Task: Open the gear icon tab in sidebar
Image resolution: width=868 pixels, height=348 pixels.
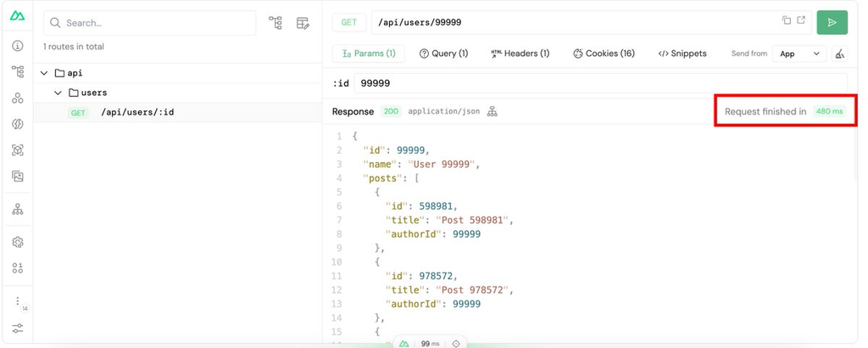Action: coord(17,242)
